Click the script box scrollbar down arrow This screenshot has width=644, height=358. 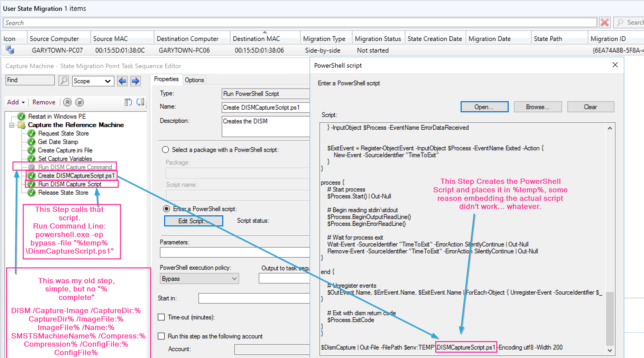coord(610,351)
